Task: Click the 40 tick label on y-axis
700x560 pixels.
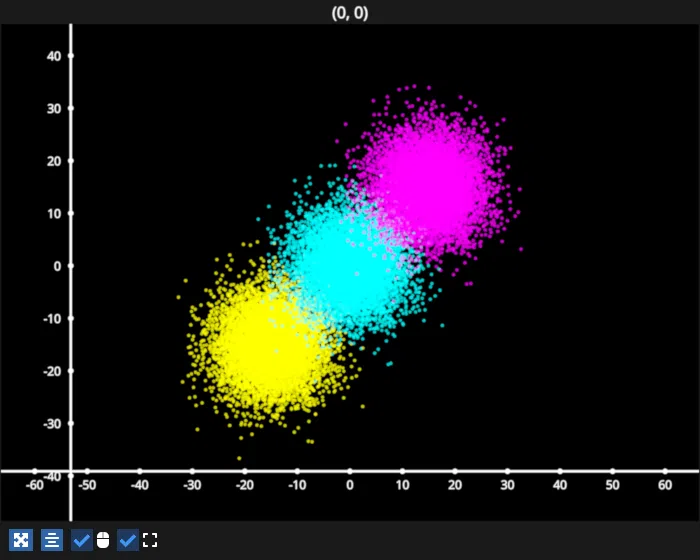Action: tap(54, 56)
